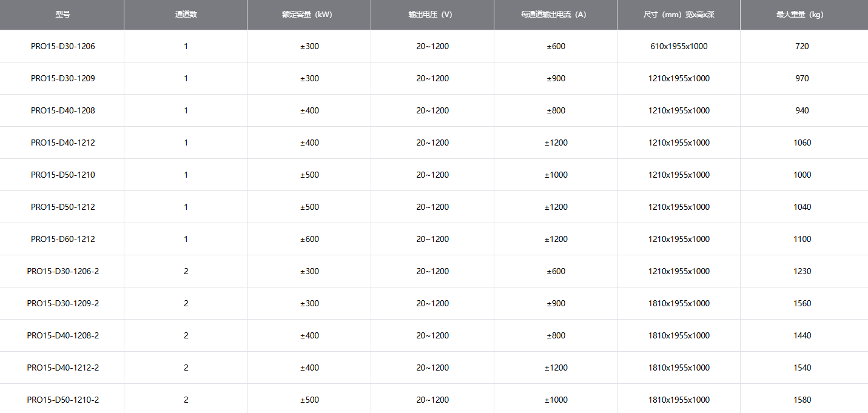Image resolution: width=868 pixels, height=413 pixels.
Task: Select the 720 kg weight value
Action: [802, 46]
